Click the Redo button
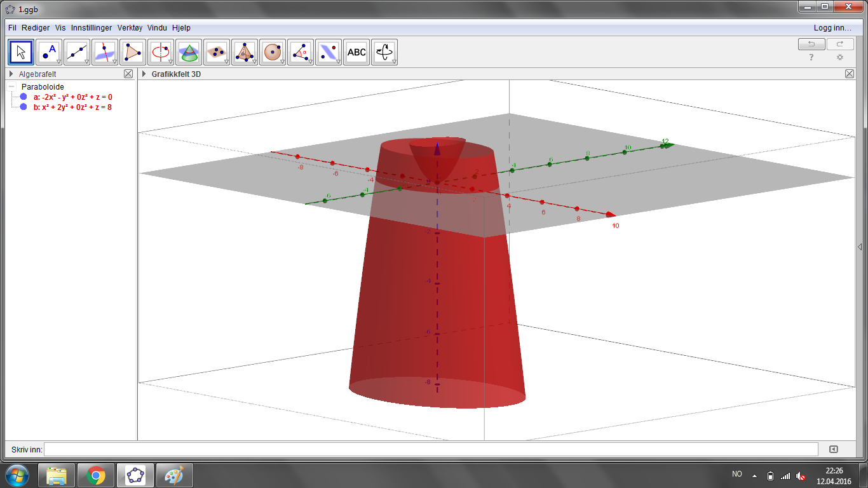The image size is (868, 488). (x=840, y=44)
